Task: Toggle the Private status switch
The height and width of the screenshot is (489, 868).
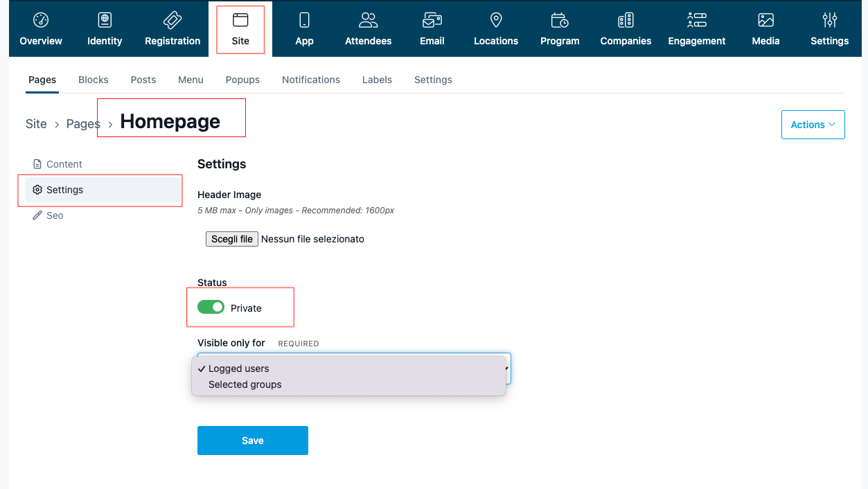Action: pos(211,307)
